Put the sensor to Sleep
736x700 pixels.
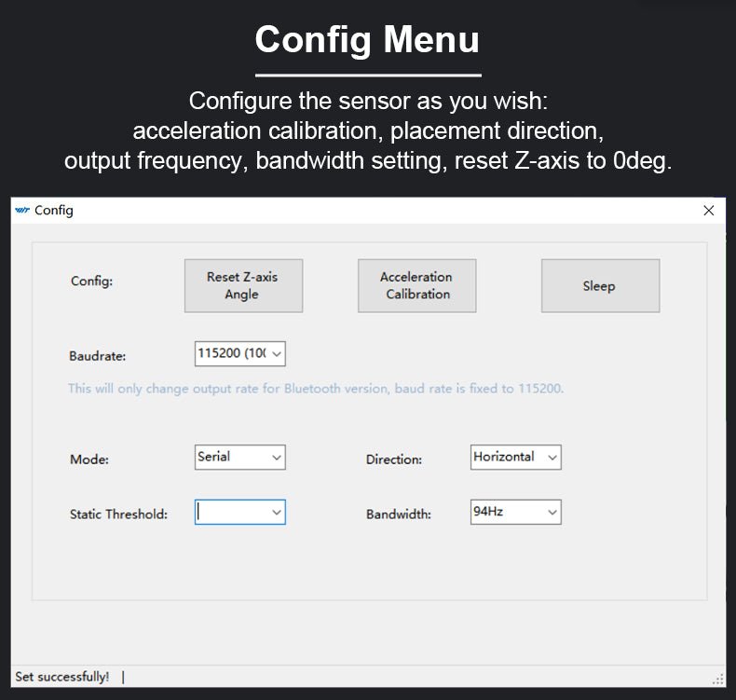click(600, 285)
